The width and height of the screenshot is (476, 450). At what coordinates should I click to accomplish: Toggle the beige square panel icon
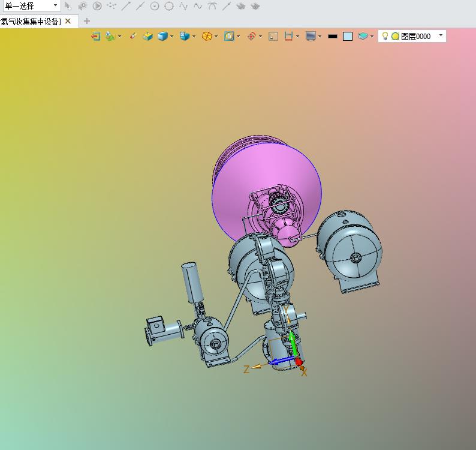coord(273,37)
